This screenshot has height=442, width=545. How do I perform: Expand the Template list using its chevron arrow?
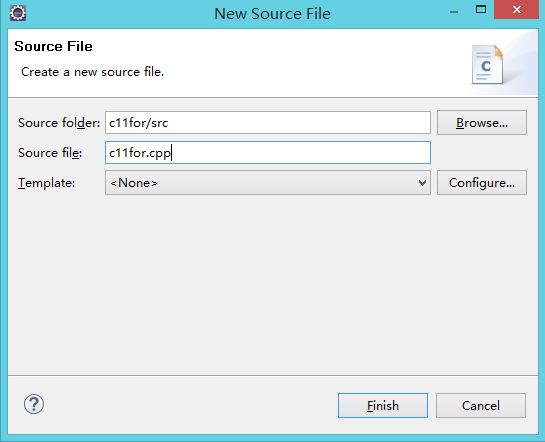click(422, 183)
